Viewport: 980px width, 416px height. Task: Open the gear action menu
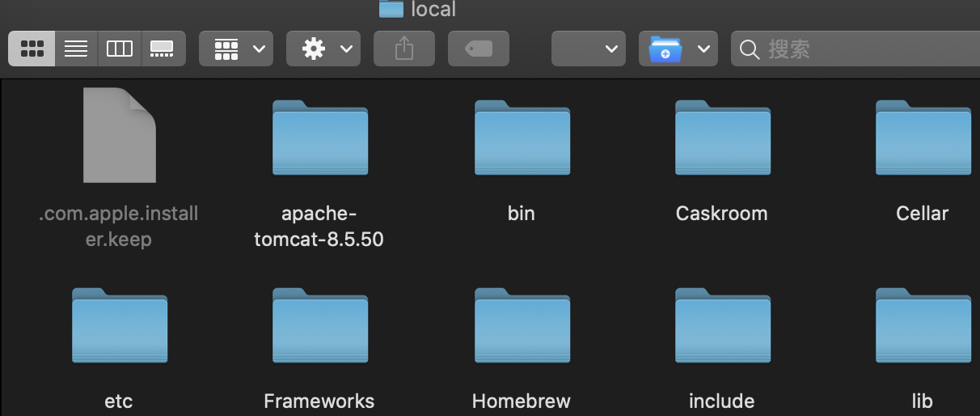coord(323,49)
